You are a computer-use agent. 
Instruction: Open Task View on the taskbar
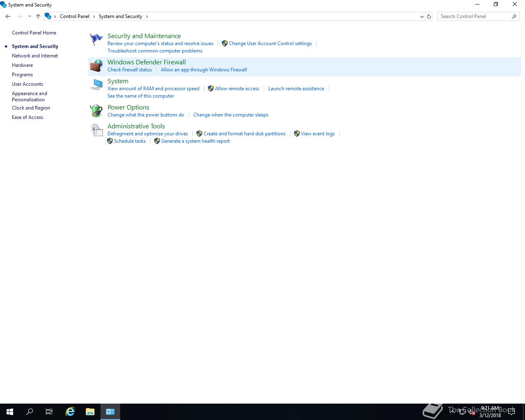click(49, 412)
